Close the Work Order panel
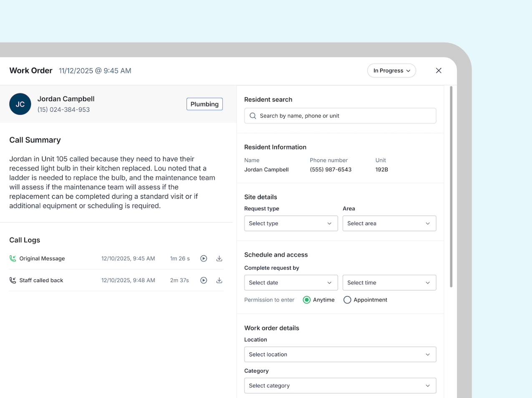This screenshot has height=398, width=532. tap(439, 70)
